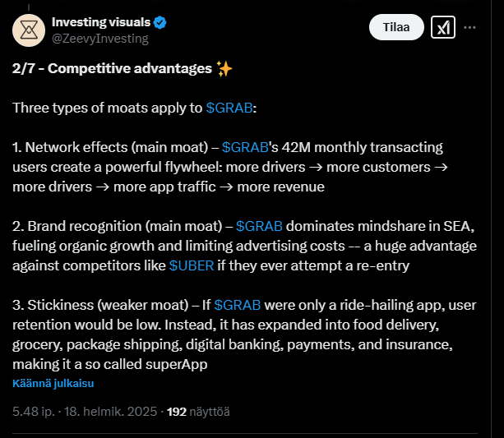Screen dimensions: 504x438
Task: Open the three-dot more options menu
Action: [x=470, y=27]
